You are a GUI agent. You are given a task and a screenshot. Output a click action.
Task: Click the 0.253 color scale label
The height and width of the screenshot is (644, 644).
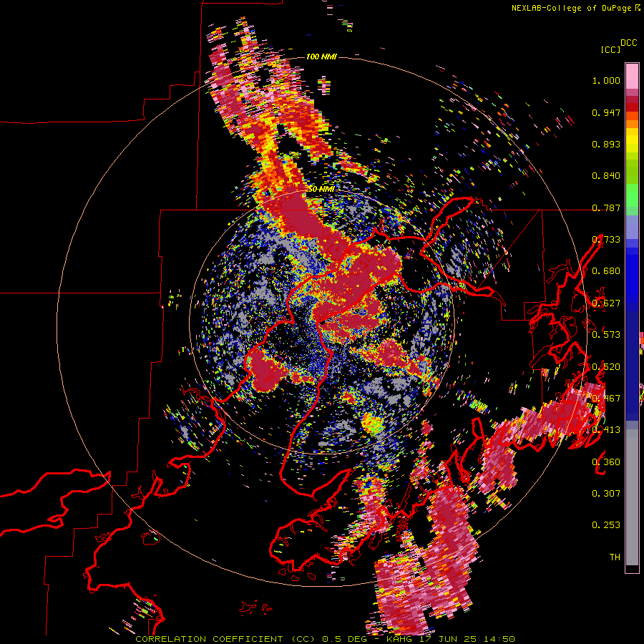(x=606, y=525)
